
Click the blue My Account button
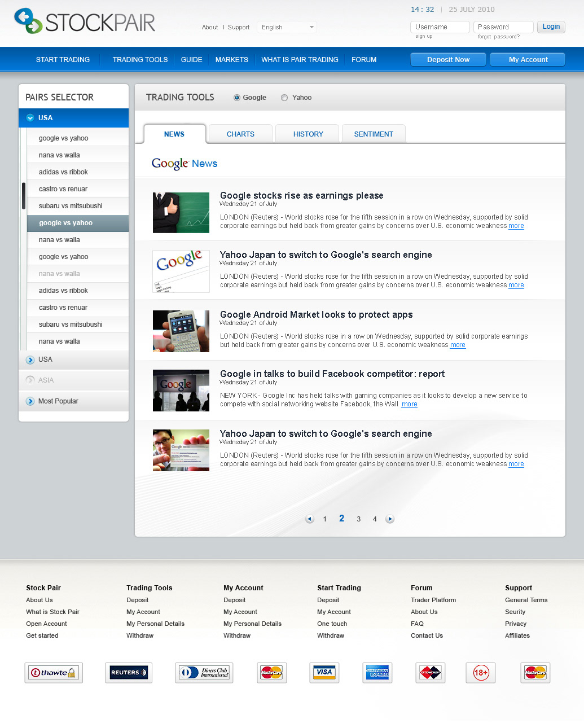coord(528,60)
